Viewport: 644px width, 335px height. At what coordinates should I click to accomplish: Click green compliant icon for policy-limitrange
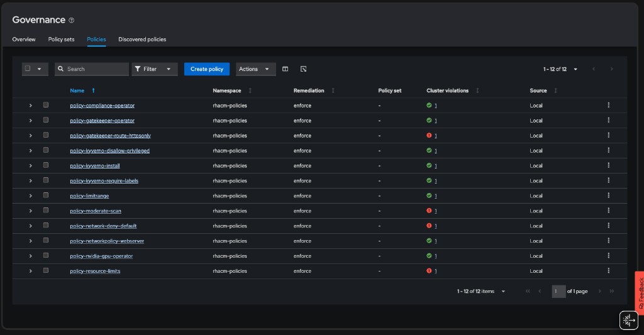tap(429, 195)
